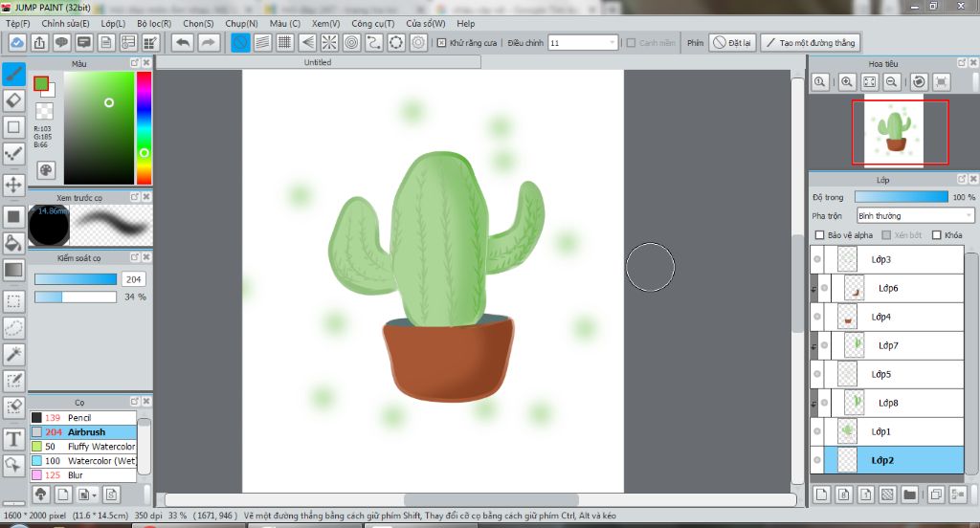The width and height of the screenshot is (980, 528).
Task: Open the Công cụ(T) menu
Action: tap(373, 23)
